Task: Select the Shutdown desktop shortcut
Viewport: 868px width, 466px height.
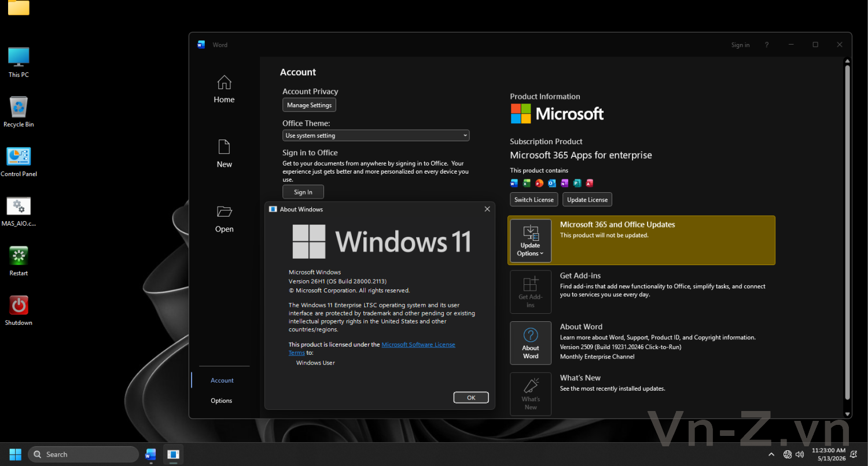Action: pyautogui.click(x=19, y=311)
